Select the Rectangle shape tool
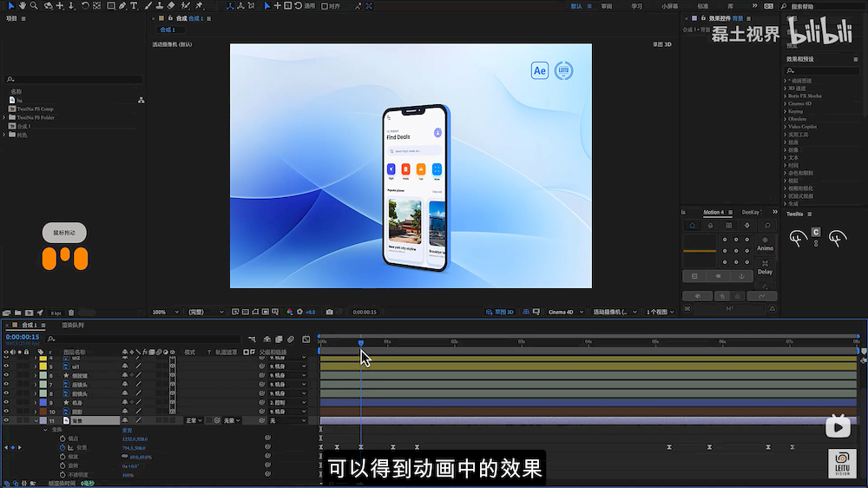Viewport: 868px width, 488px height. click(x=111, y=5)
